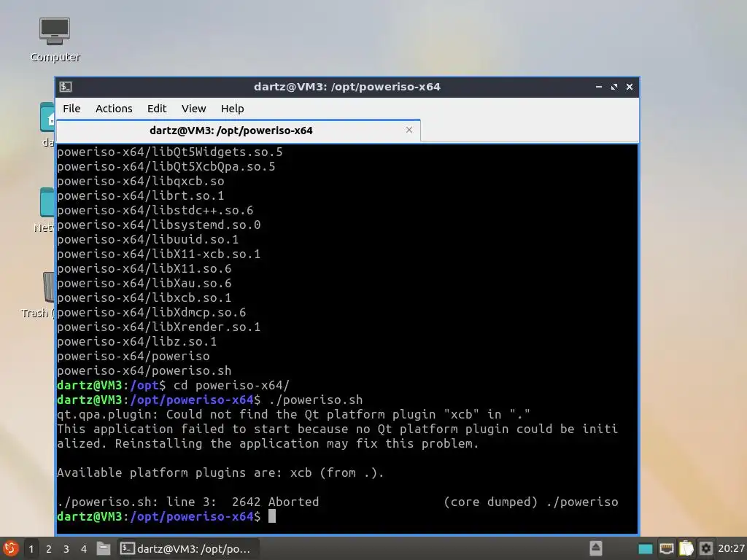This screenshot has height=560, width=747.
Task: Open the network connection tray icon
Action: (x=667, y=549)
